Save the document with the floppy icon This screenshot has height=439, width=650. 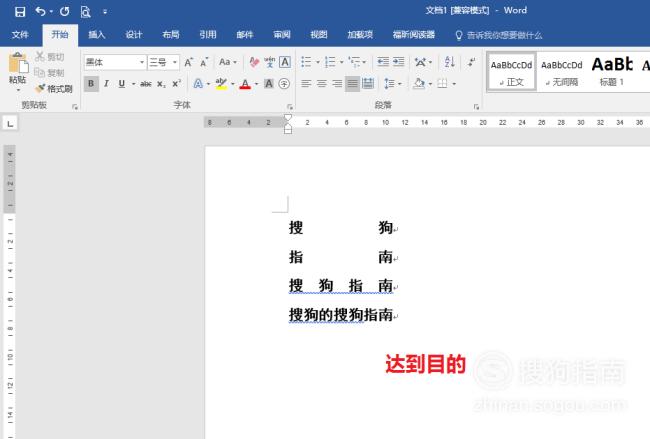point(19,12)
